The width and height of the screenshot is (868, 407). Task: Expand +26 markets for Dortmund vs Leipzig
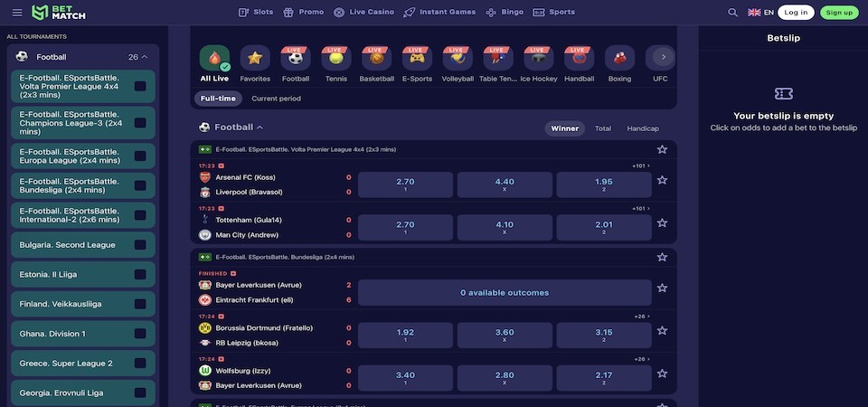tap(642, 317)
